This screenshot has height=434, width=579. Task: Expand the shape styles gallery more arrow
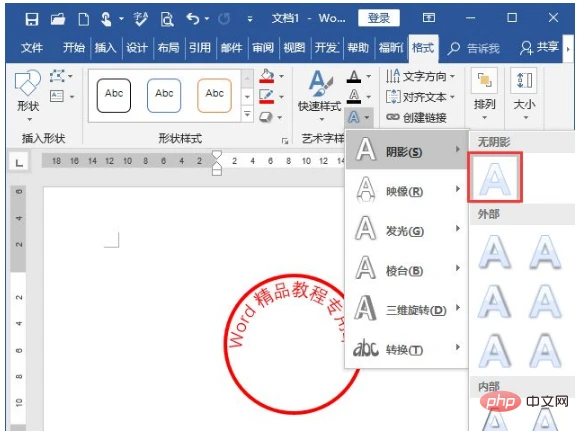(247, 115)
